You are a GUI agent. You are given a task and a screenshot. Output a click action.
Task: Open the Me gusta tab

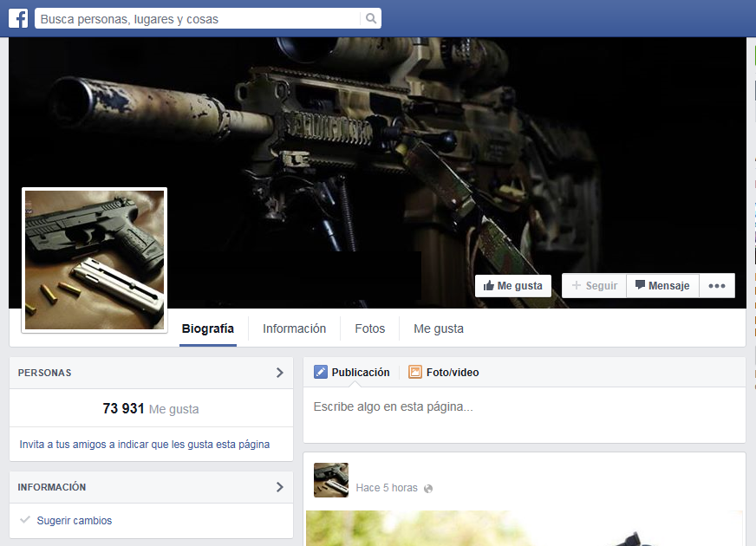pos(439,328)
